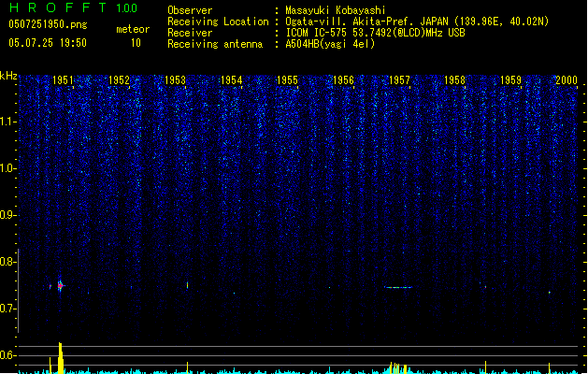
Task: Click the 1957 time marker
Action: (x=400, y=80)
